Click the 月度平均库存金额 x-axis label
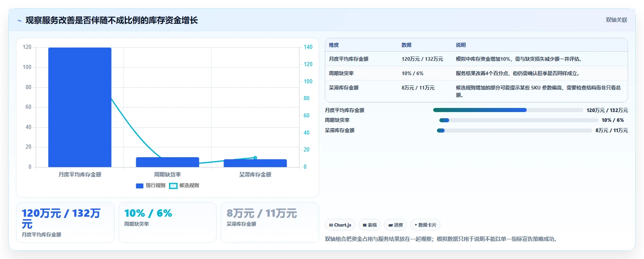This screenshot has height=259, width=644. (x=80, y=174)
